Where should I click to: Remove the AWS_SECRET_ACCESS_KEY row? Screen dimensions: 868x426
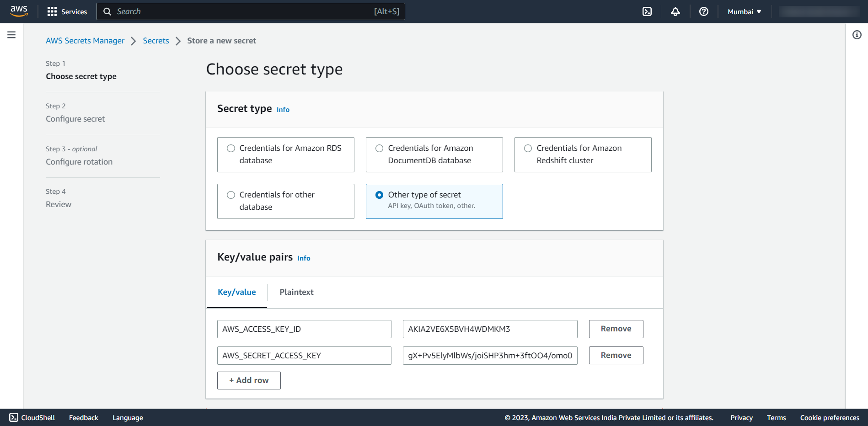[616, 356]
